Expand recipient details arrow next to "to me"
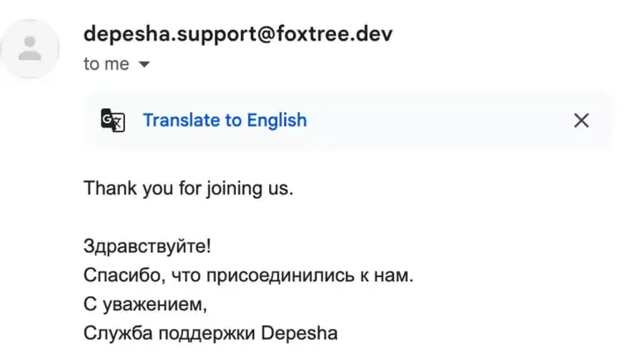Image resolution: width=644 pixels, height=364 pixels. pyautogui.click(x=143, y=64)
